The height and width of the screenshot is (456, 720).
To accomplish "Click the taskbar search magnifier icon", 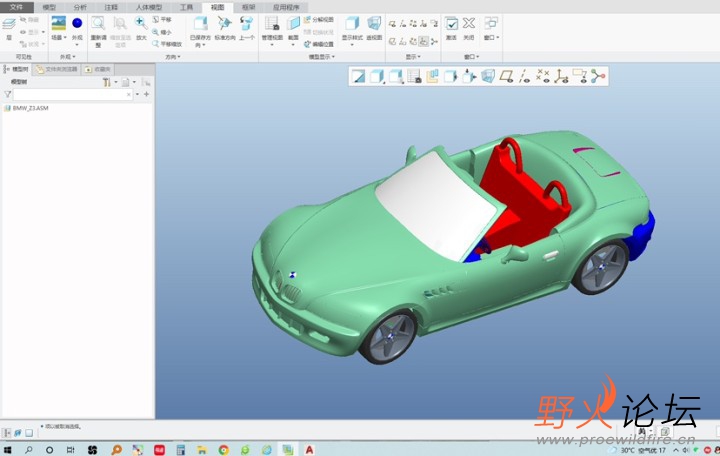I will [x=28, y=450].
